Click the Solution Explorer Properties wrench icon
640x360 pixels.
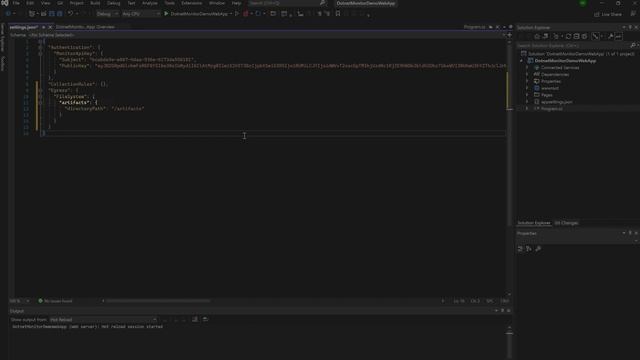click(x=610, y=36)
